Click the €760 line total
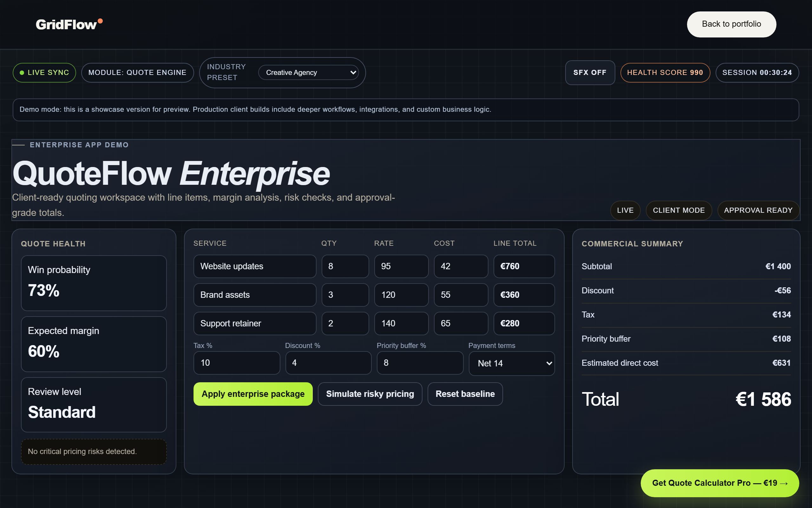This screenshot has width=812, height=508. click(x=524, y=266)
